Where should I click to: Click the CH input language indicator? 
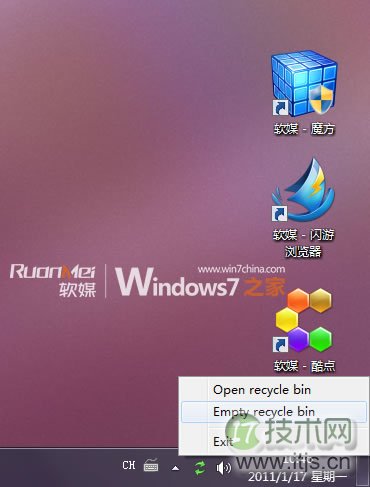(x=129, y=465)
